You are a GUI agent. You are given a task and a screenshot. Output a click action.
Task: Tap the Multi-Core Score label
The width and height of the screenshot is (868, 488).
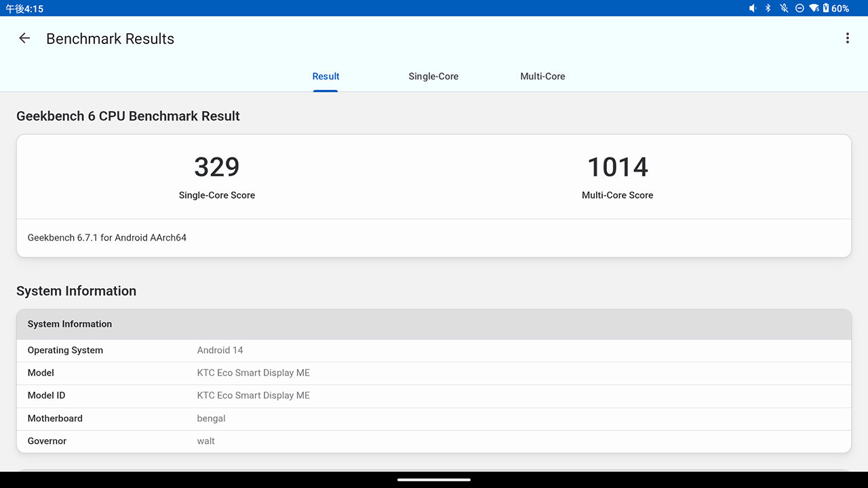click(618, 195)
